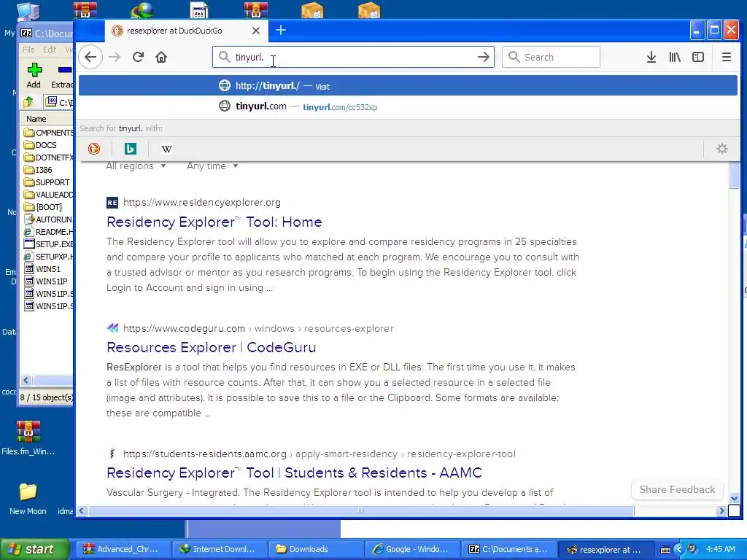Select the I386 folder in 7-Zip

(38, 169)
